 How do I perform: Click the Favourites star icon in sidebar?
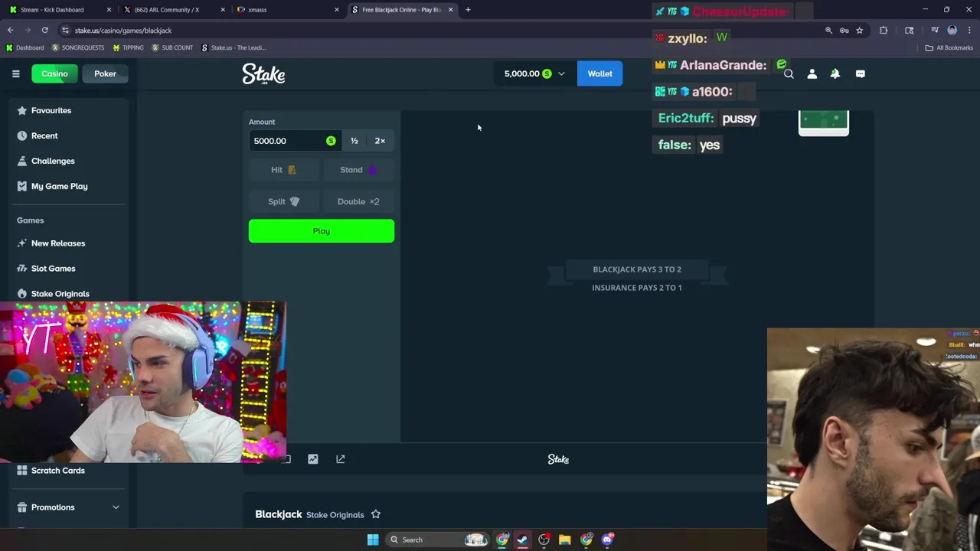(22, 110)
